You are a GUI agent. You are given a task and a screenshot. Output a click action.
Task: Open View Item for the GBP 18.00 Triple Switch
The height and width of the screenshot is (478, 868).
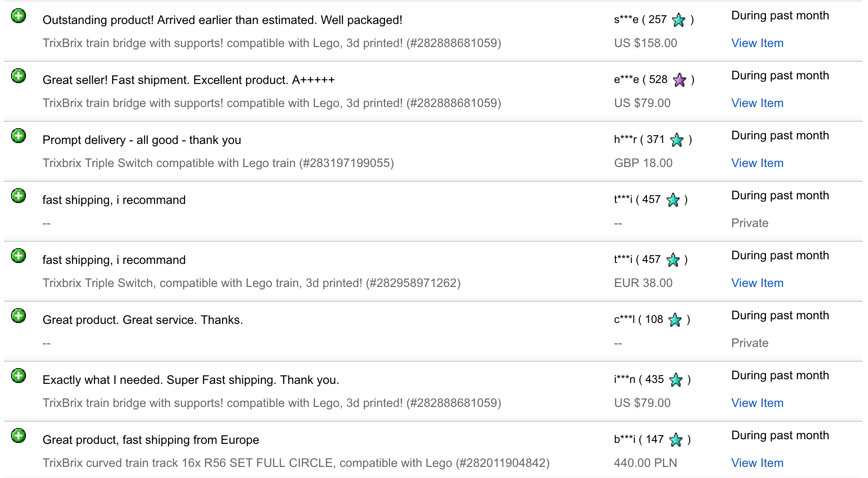click(757, 163)
